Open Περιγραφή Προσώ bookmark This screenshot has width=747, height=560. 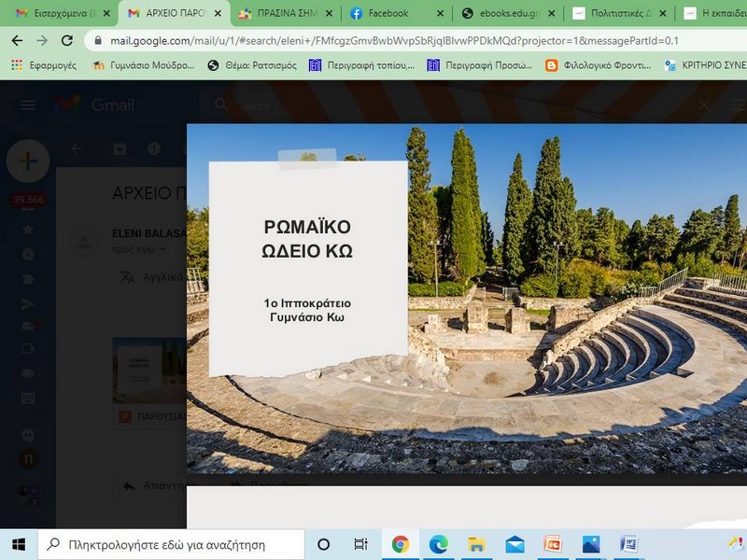point(480,65)
